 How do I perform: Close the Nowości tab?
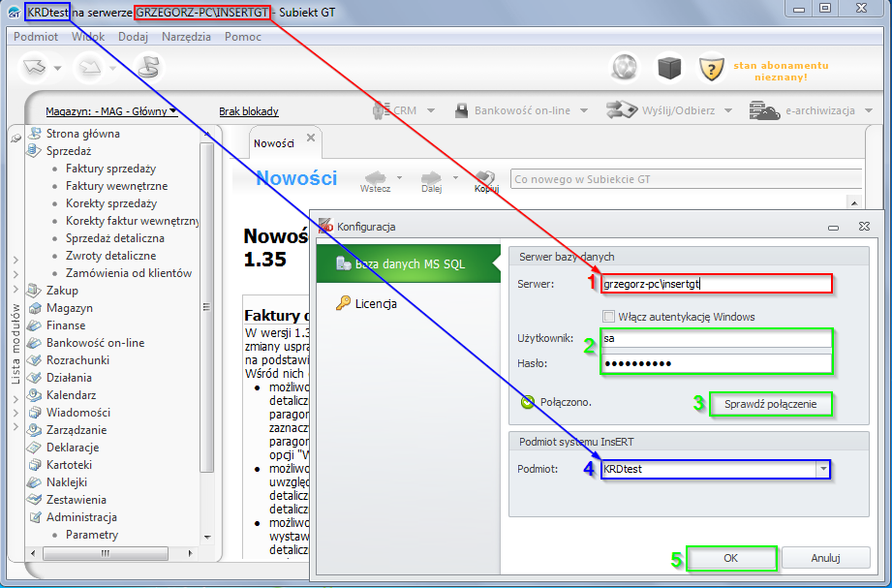pyautogui.click(x=311, y=138)
